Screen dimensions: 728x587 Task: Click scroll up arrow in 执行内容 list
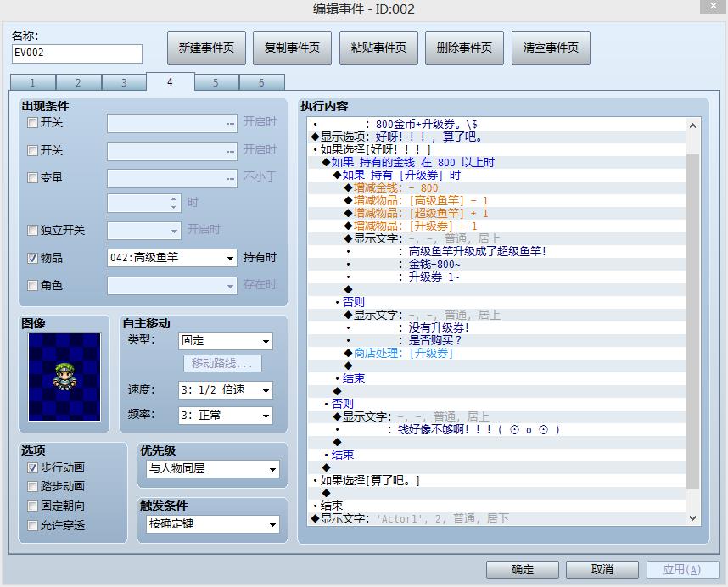click(692, 126)
